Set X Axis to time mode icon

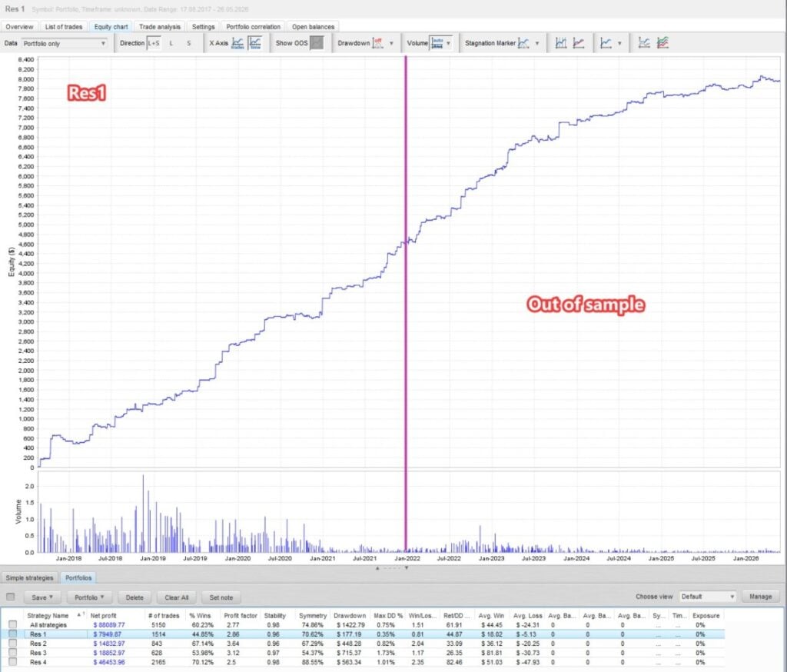(x=255, y=43)
